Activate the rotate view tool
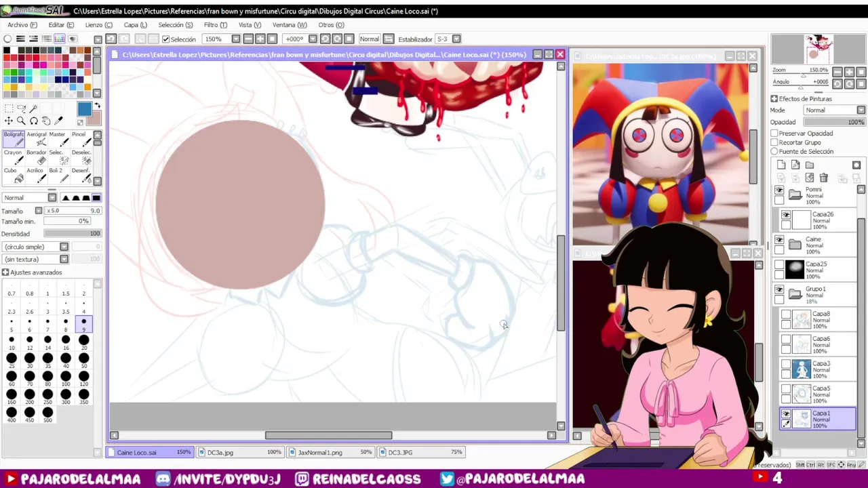 pos(33,121)
